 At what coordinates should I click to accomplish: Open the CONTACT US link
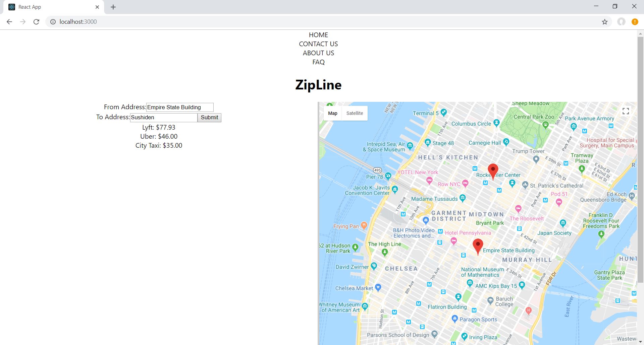coord(318,44)
